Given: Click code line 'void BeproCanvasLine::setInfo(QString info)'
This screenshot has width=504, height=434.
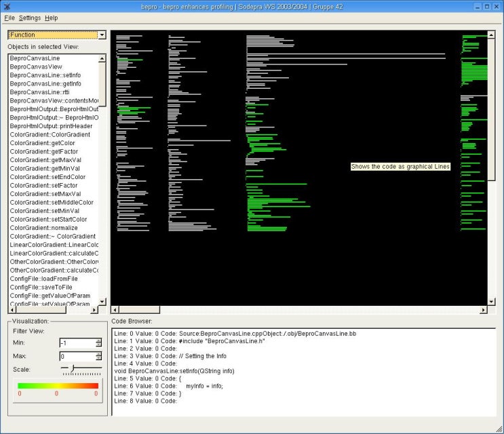Looking at the screenshot, I should click(174, 371).
